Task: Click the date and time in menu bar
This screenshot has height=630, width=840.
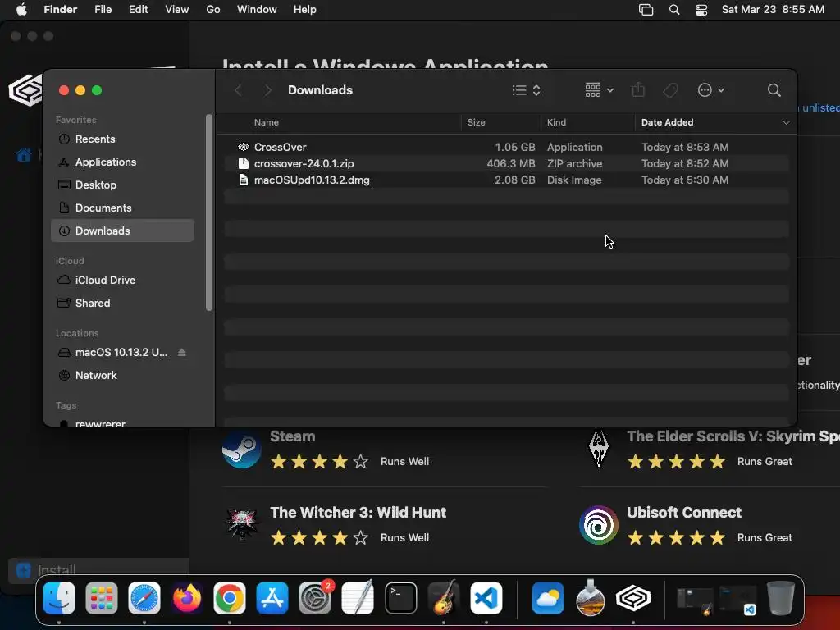Action: (773, 10)
